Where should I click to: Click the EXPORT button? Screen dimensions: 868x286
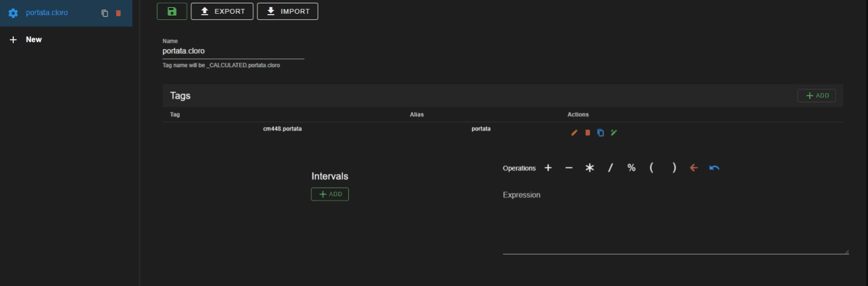222,11
